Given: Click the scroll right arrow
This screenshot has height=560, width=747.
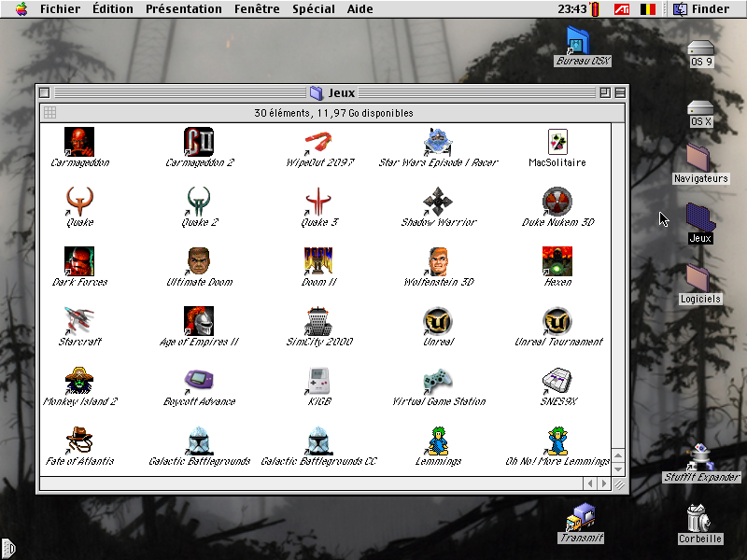Looking at the screenshot, I should 604,483.
